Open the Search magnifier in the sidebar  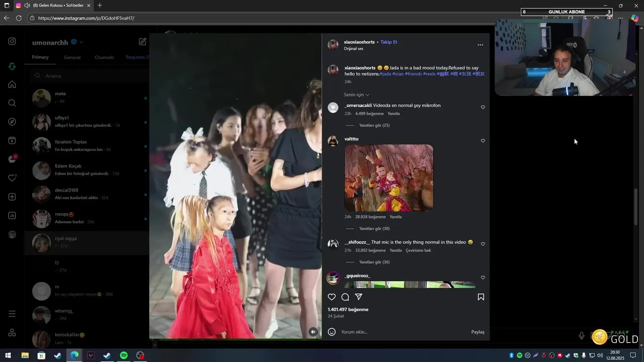pos(12,103)
